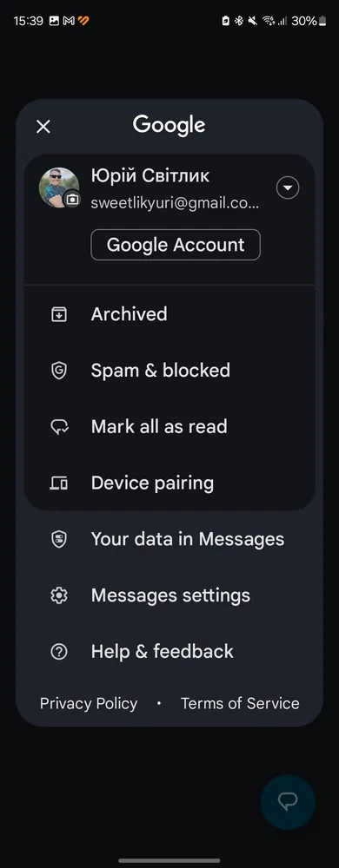Tap the Mark all as read bubble icon
Image resolution: width=339 pixels, height=868 pixels.
pyautogui.click(x=59, y=427)
